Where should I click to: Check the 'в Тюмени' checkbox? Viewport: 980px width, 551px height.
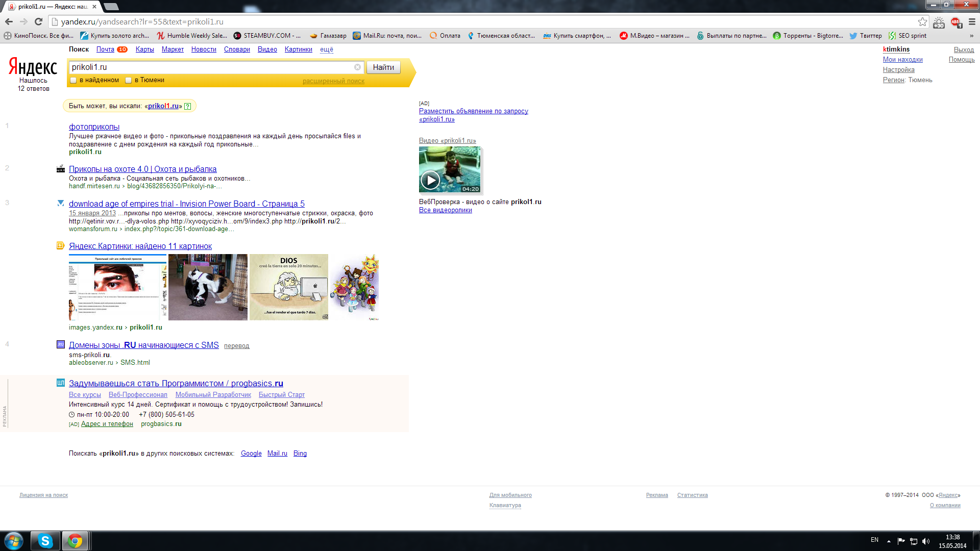click(129, 81)
